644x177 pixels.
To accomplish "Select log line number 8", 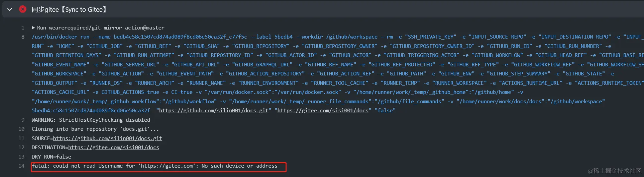I will pos(23,37).
